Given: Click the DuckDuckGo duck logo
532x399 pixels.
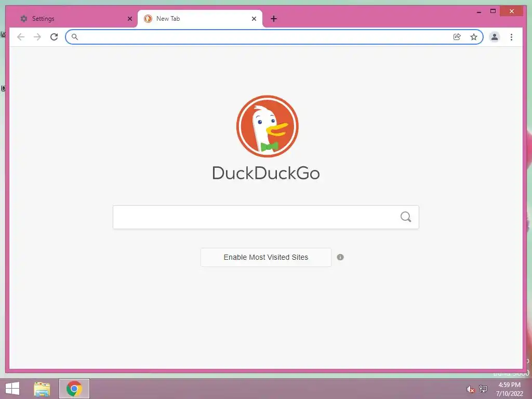Looking at the screenshot, I should [268, 126].
